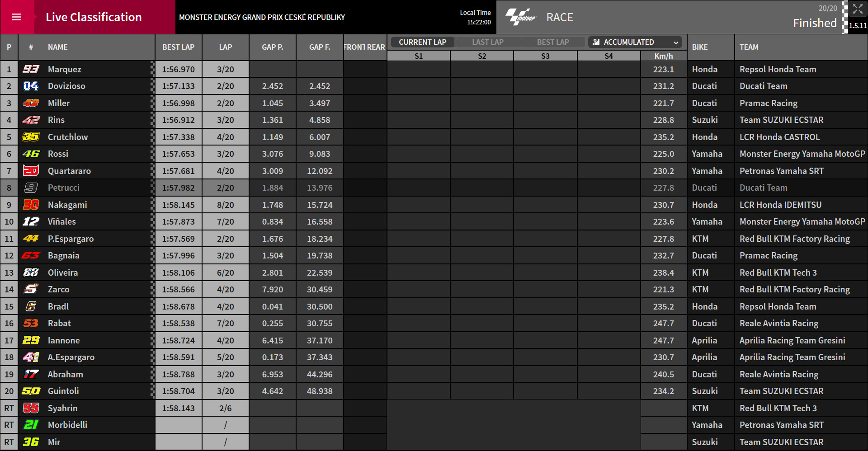868x451 pixels.
Task: Click Marquez's number 93 badge
Action: pyautogui.click(x=31, y=69)
